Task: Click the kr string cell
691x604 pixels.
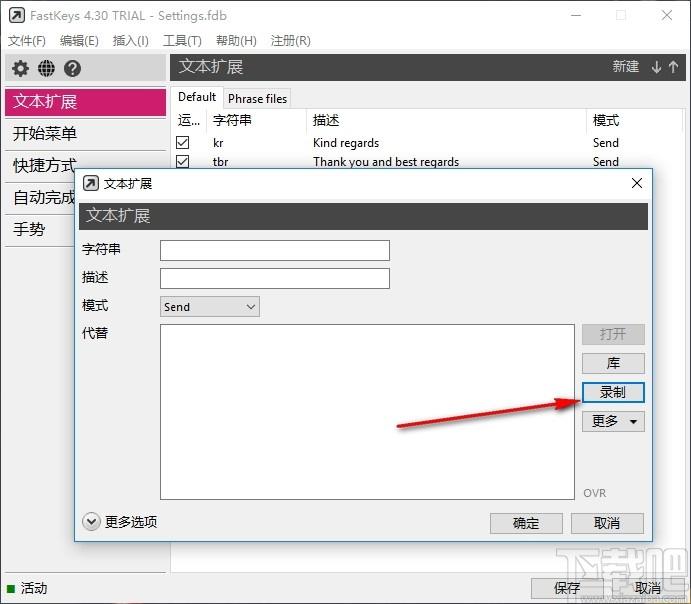Action: click(218, 143)
